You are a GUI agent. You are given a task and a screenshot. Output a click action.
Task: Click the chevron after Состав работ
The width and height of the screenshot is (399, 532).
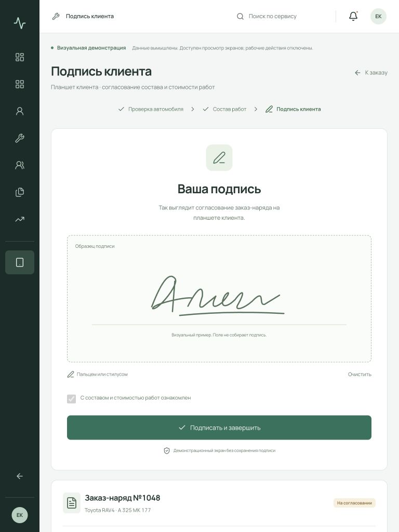click(256, 109)
